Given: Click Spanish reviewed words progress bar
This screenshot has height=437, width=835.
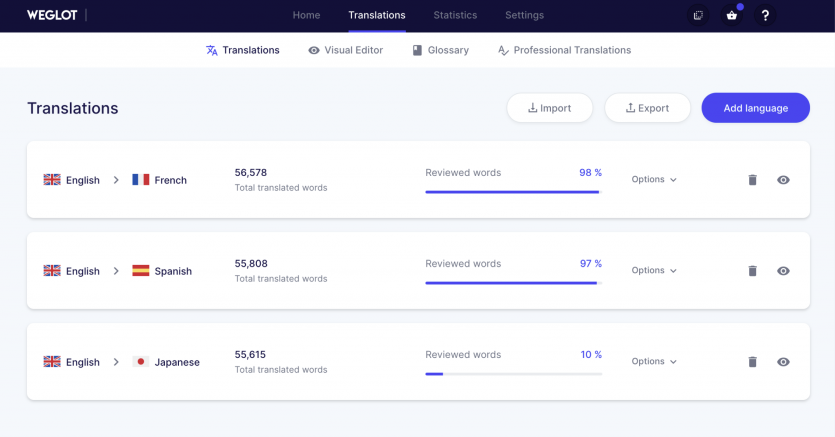Looking at the screenshot, I should [x=513, y=283].
